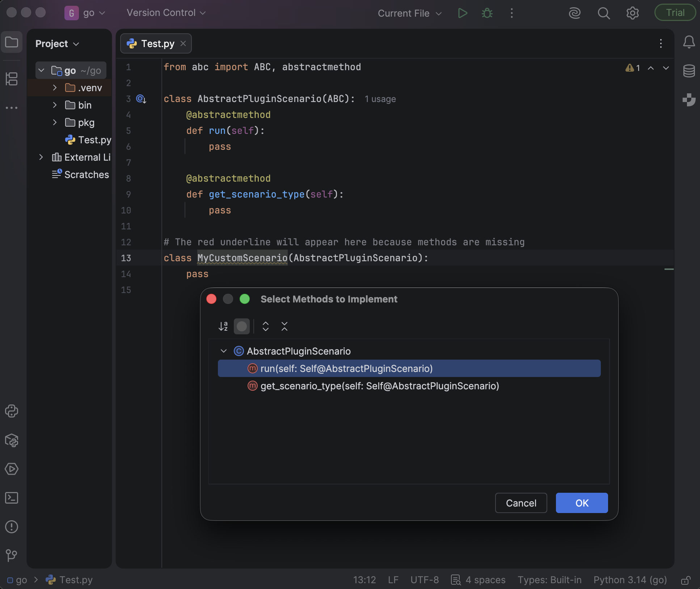Click go breadcrumb in status bar
Viewport: 700px width, 589px height.
pyautogui.click(x=17, y=580)
